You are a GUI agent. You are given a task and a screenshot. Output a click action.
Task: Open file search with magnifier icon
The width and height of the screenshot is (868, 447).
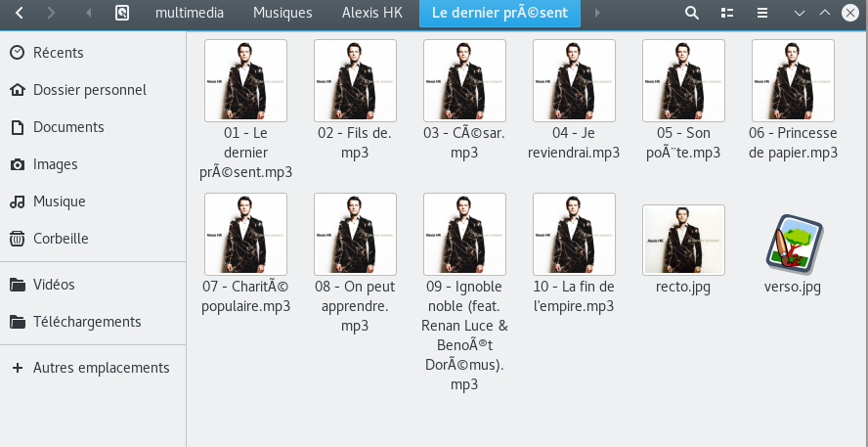click(x=691, y=13)
